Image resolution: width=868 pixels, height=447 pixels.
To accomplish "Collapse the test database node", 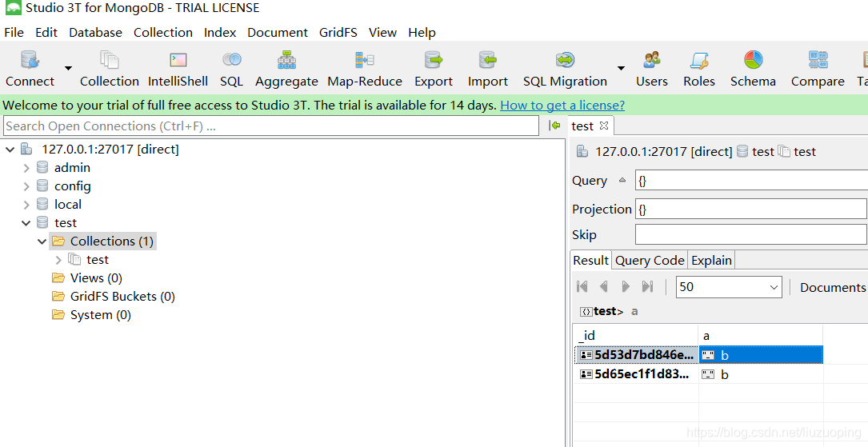I will click(26, 223).
